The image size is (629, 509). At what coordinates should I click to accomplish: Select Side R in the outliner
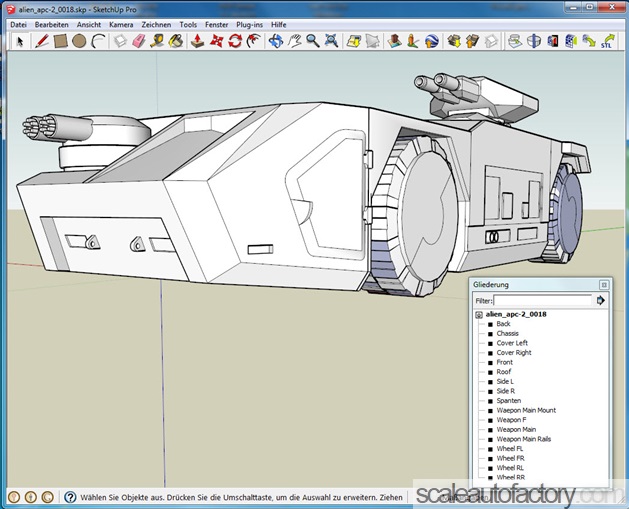pos(505,391)
